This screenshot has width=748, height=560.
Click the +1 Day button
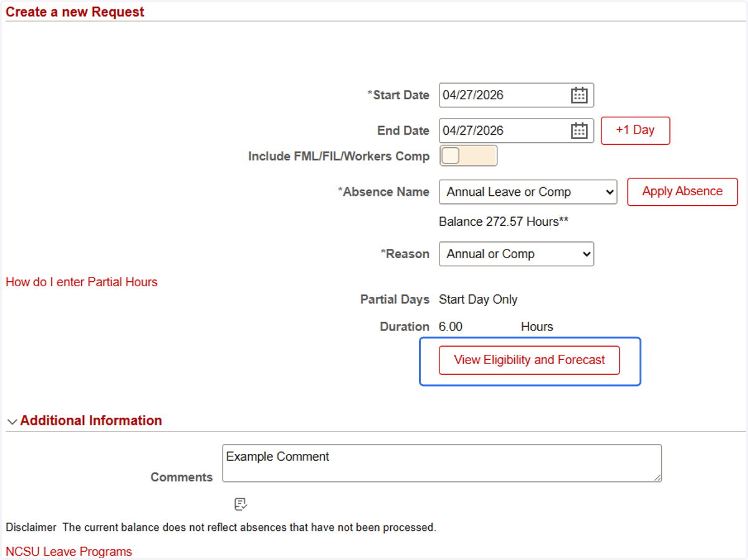pos(635,130)
